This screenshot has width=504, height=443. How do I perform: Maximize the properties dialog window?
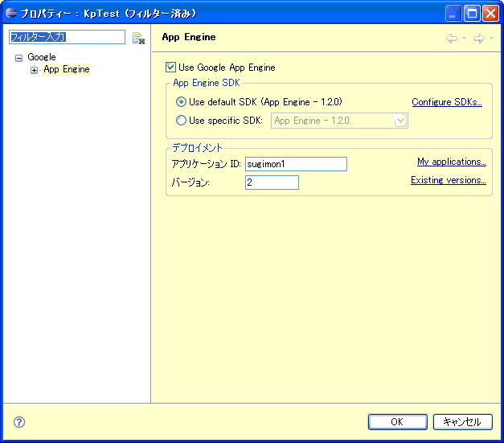pyautogui.click(x=472, y=13)
